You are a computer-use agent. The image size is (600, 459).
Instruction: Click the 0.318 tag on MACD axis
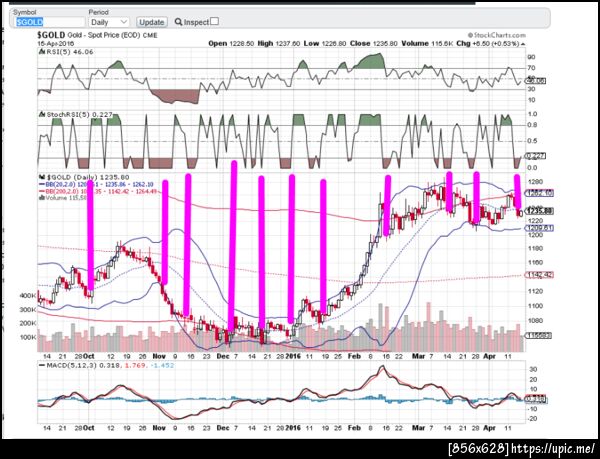[537, 400]
